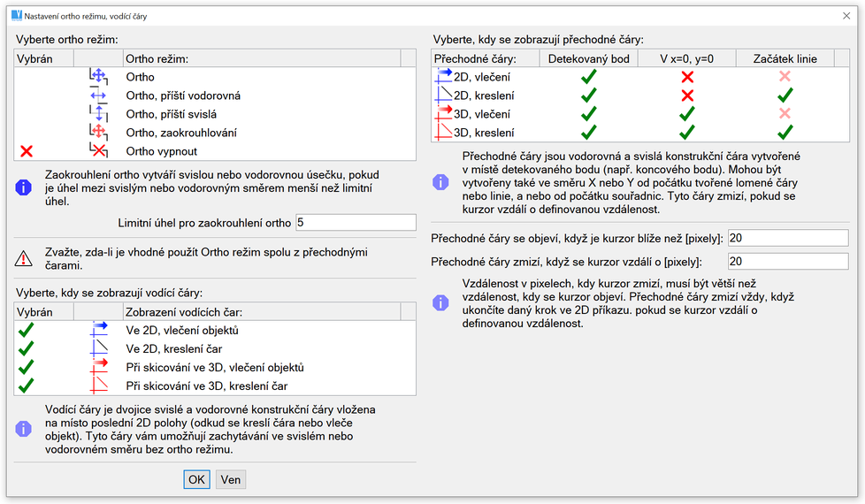The width and height of the screenshot is (865, 504).
Task: Select the 'Ortho, příští svislá' icon
Action: pos(98,114)
